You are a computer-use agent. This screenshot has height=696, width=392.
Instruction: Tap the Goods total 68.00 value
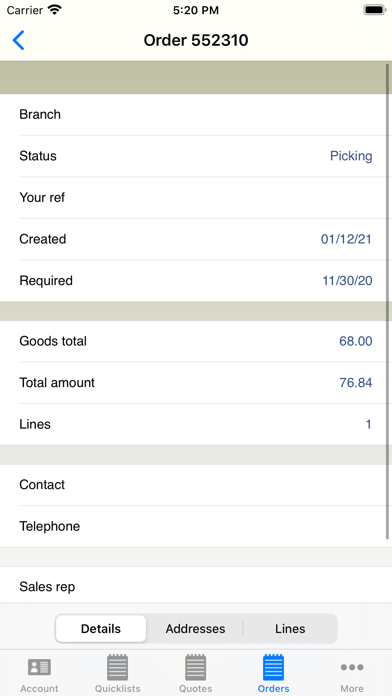356,341
